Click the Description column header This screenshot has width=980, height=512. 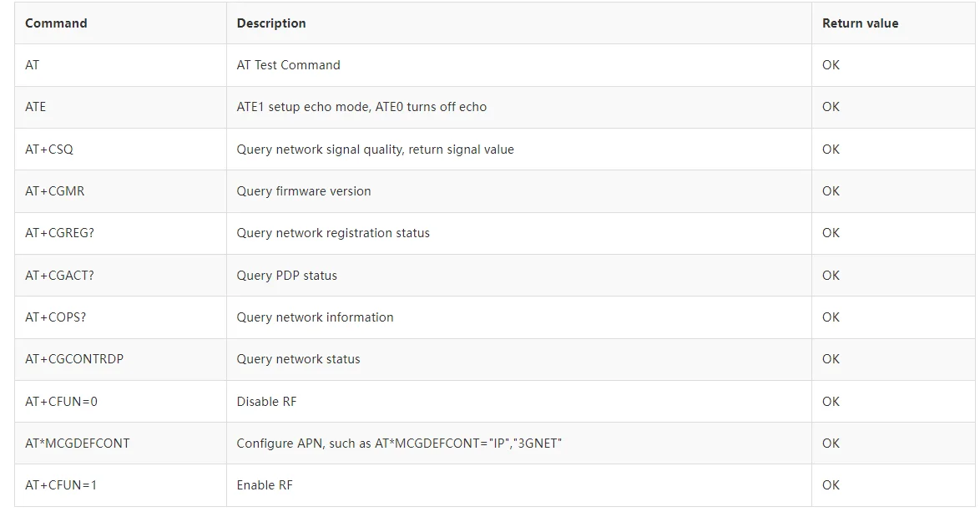point(271,23)
